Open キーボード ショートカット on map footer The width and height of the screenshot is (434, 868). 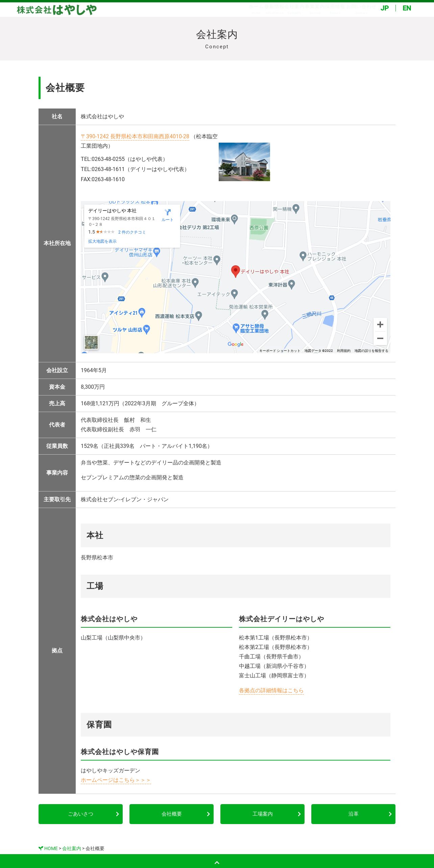coord(280,351)
